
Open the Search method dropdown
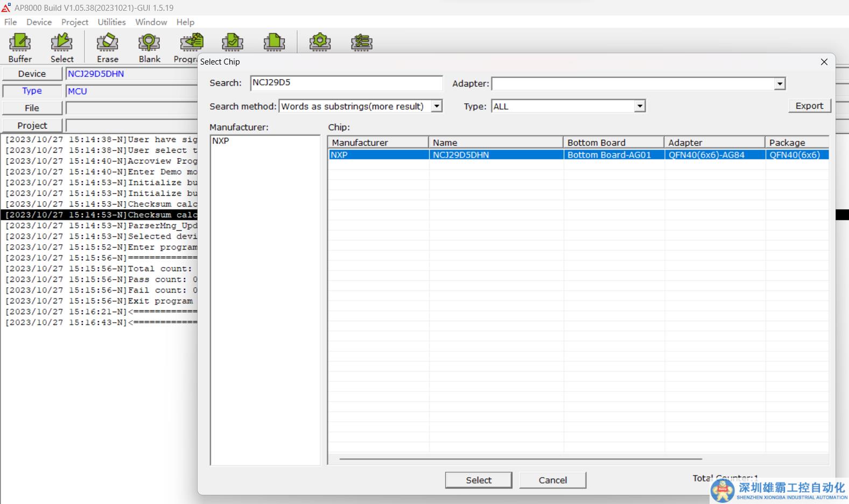(x=437, y=107)
